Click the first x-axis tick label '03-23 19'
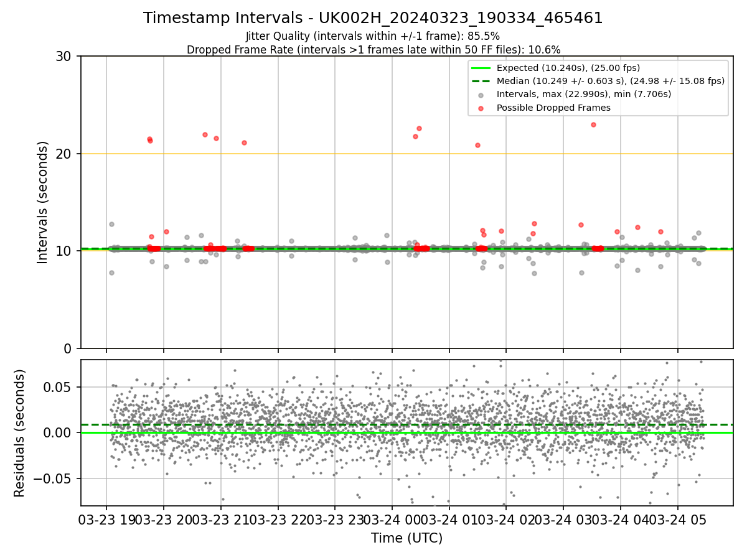Viewport: 747px width, 560px height. coord(106,520)
